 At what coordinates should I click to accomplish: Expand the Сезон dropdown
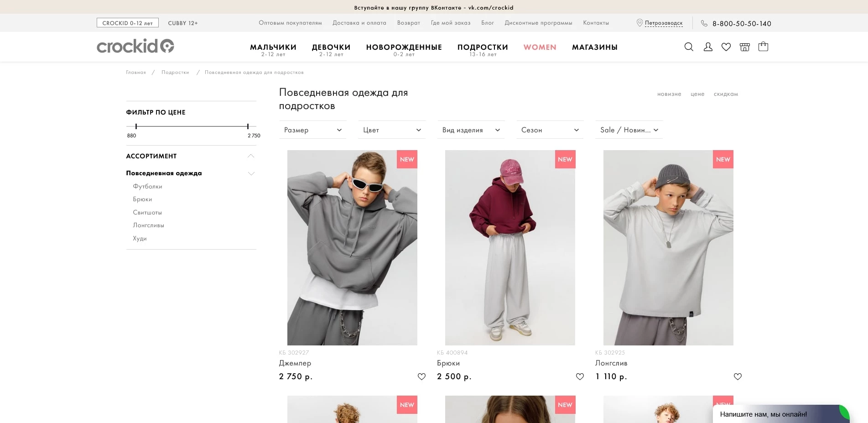point(550,130)
